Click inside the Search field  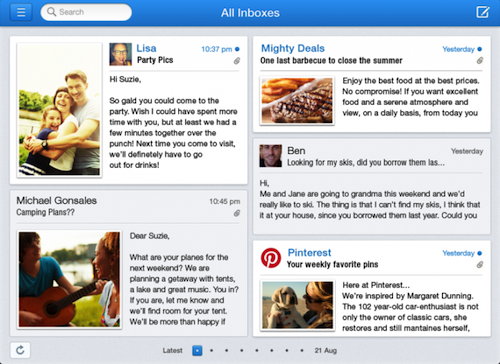[86, 12]
